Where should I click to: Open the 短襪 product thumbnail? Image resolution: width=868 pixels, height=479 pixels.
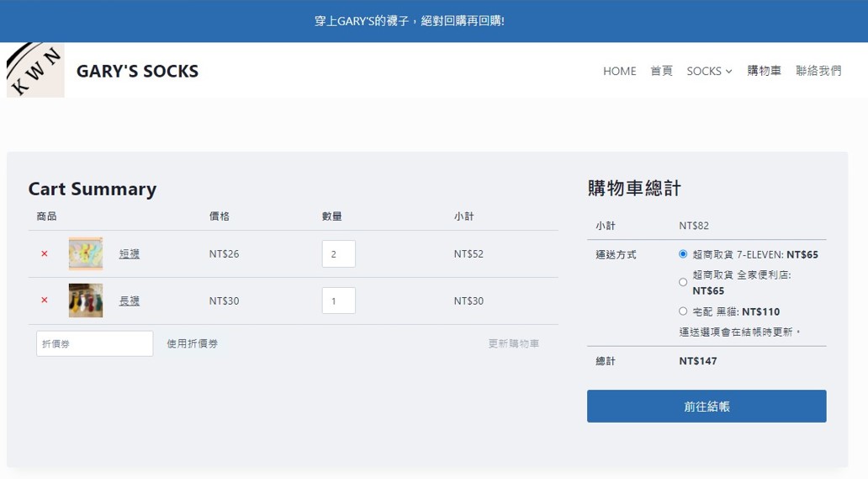pyautogui.click(x=86, y=253)
